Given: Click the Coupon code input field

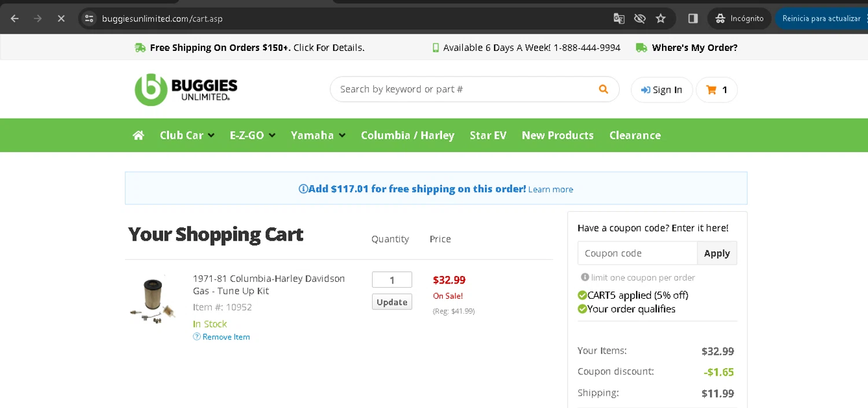Looking at the screenshot, I should [x=637, y=253].
